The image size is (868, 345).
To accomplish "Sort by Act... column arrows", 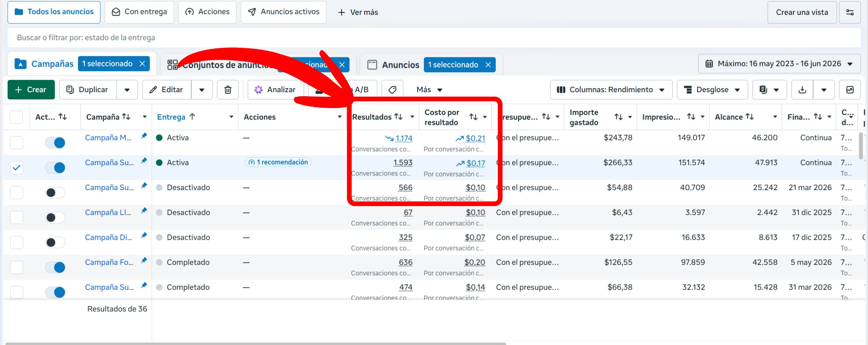I will coord(63,116).
